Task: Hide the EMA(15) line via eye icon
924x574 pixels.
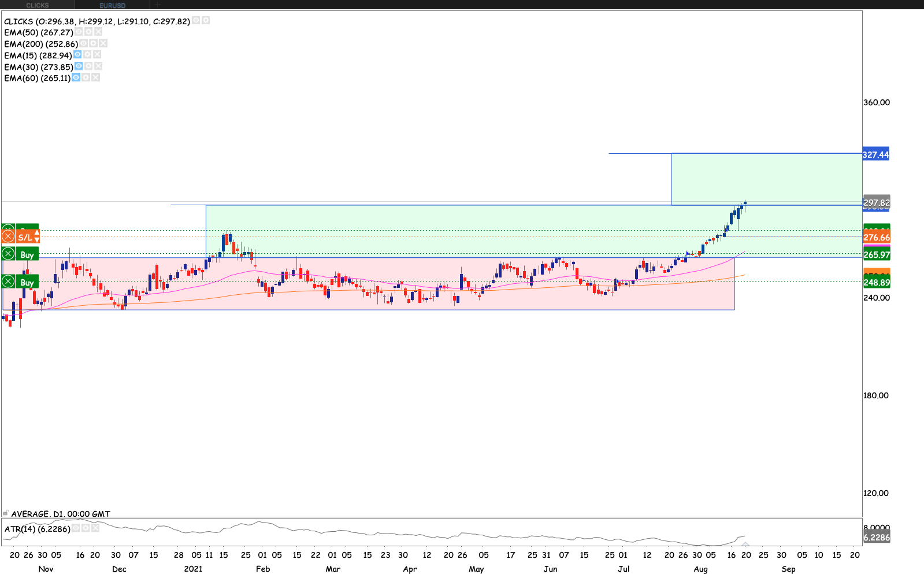Action: point(77,55)
